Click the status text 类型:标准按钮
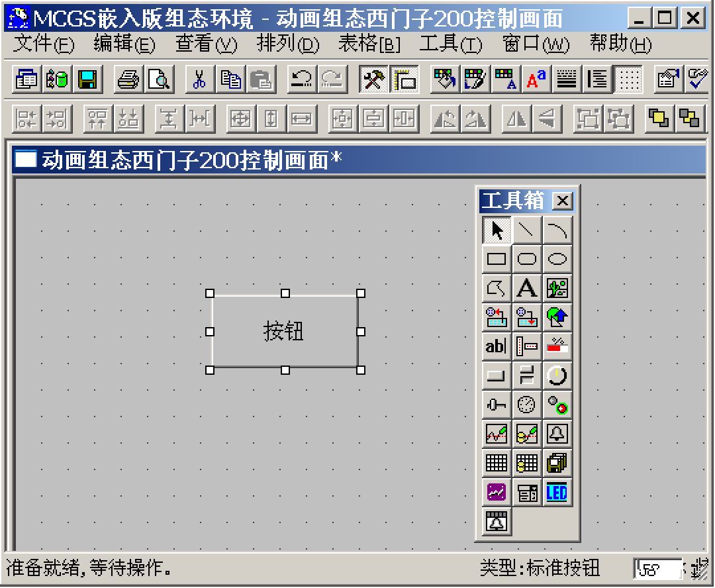Image resolution: width=715 pixels, height=588 pixels. (x=540, y=568)
